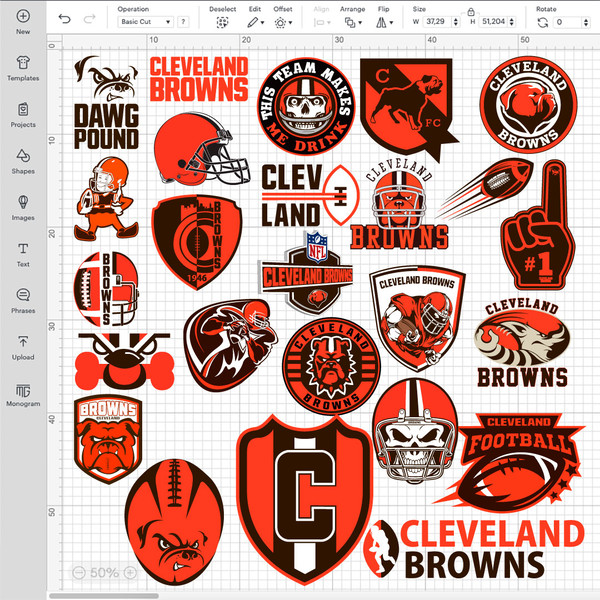Image resolution: width=600 pixels, height=600 pixels.
Task: Select the running player shield logo
Action: tap(417, 318)
